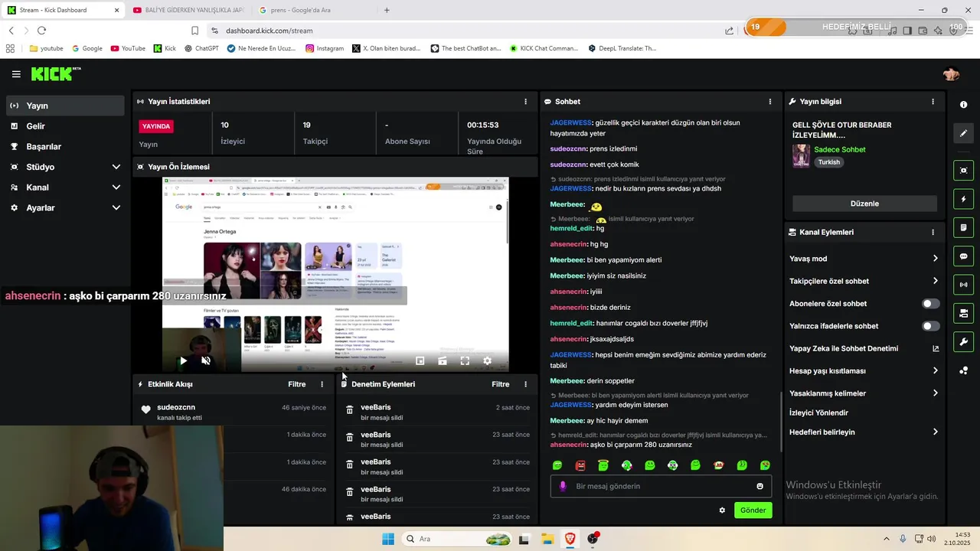
Task: Click the pencil edit icon in right sidebar
Action: coord(963,133)
